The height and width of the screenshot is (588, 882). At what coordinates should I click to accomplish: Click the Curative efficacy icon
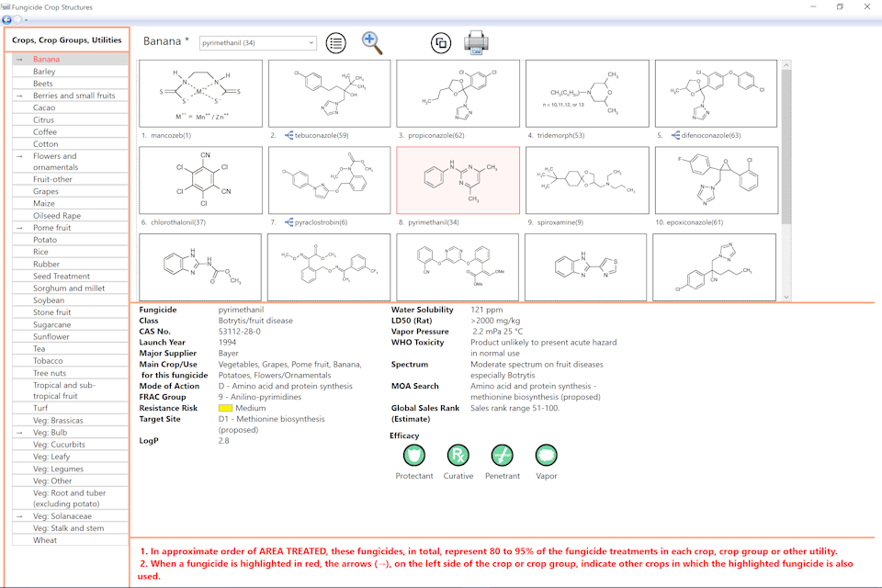pos(458,454)
